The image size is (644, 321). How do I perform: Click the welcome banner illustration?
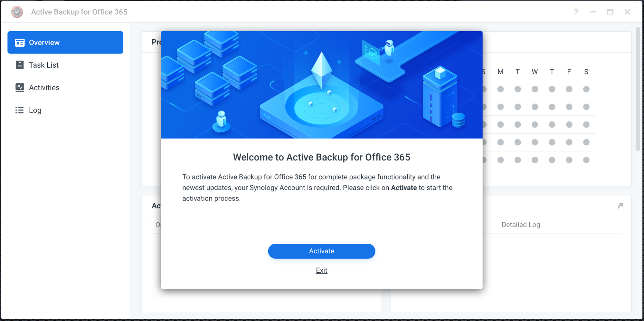tap(322, 85)
